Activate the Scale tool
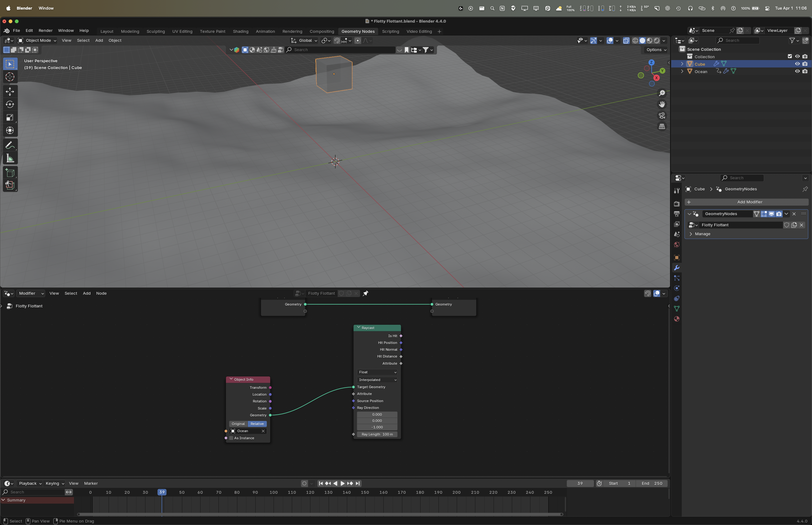 tap(10, 118)
